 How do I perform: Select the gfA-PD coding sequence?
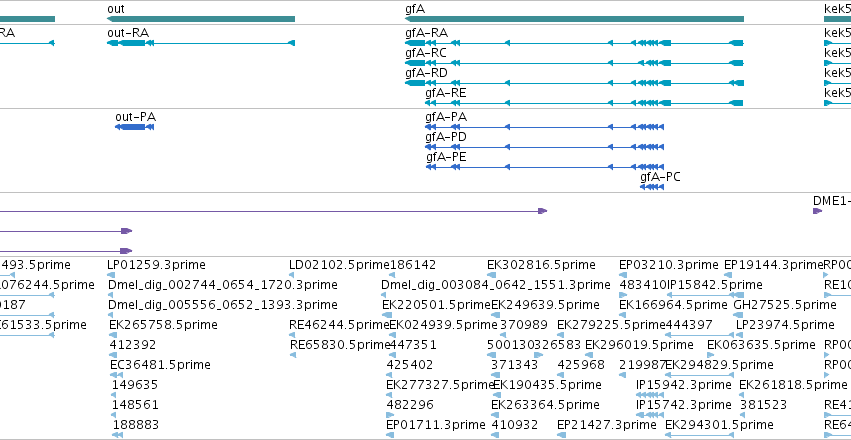pyautogui.click(x=544, y=147)
